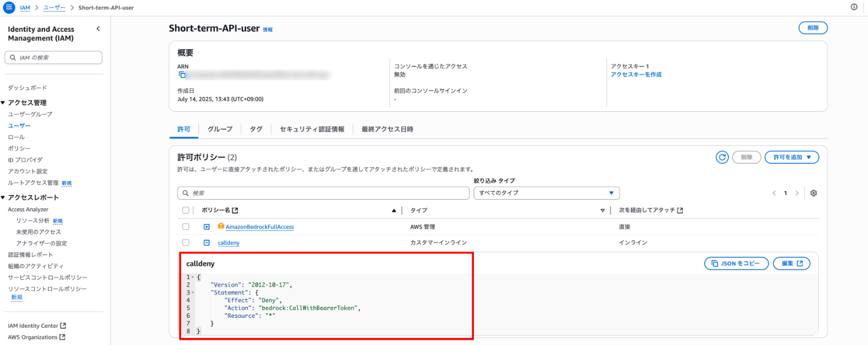Open table settings gear icon
Screen dimensions: 868x345
(x=814, y=193)
